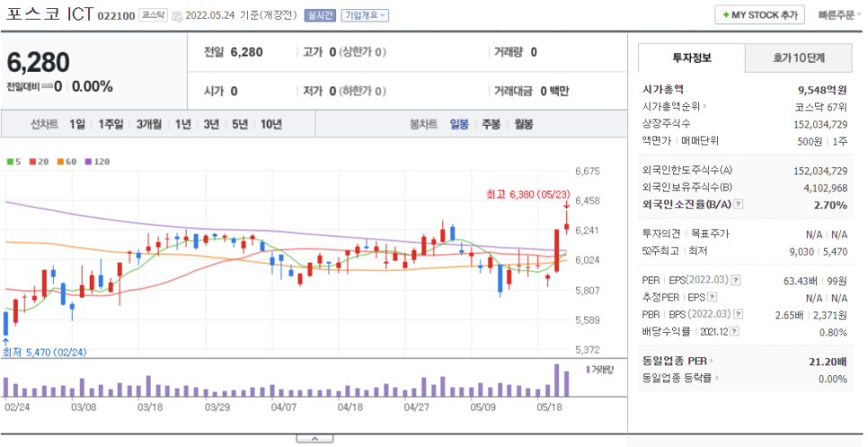
Task: Click the 시가총액 value 9,548억원
Action: coord(822,90)
